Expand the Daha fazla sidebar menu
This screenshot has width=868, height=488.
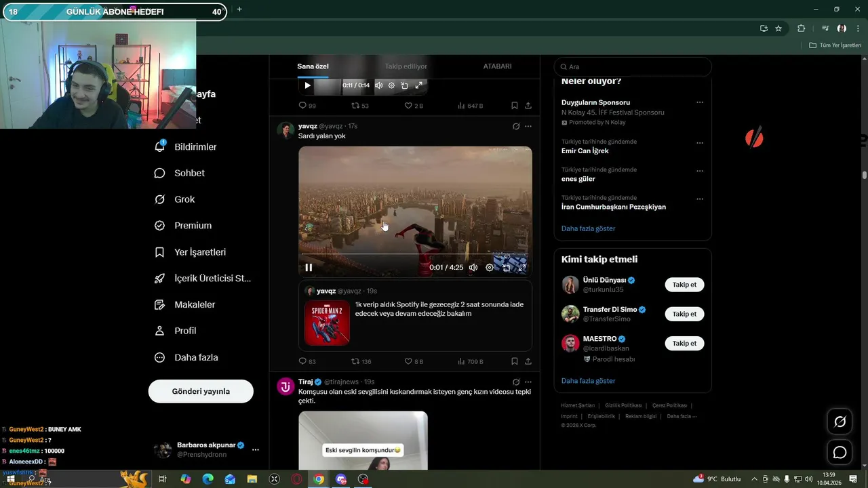[186, 357]
